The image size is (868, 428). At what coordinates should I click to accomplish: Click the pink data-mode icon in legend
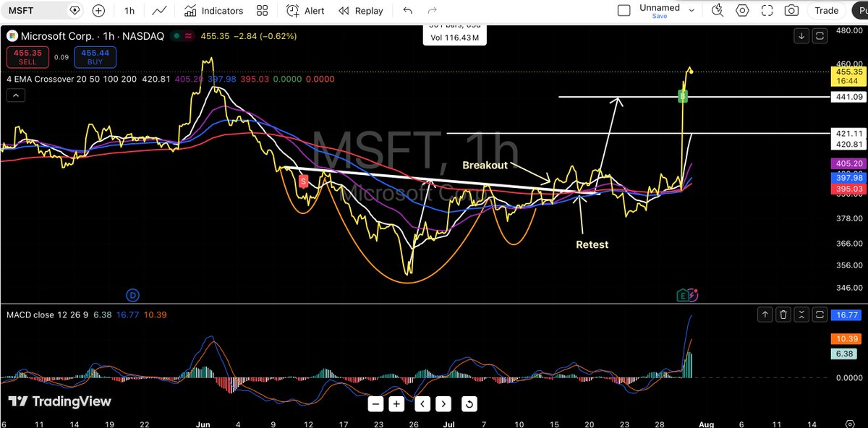(x=188, y=35)
